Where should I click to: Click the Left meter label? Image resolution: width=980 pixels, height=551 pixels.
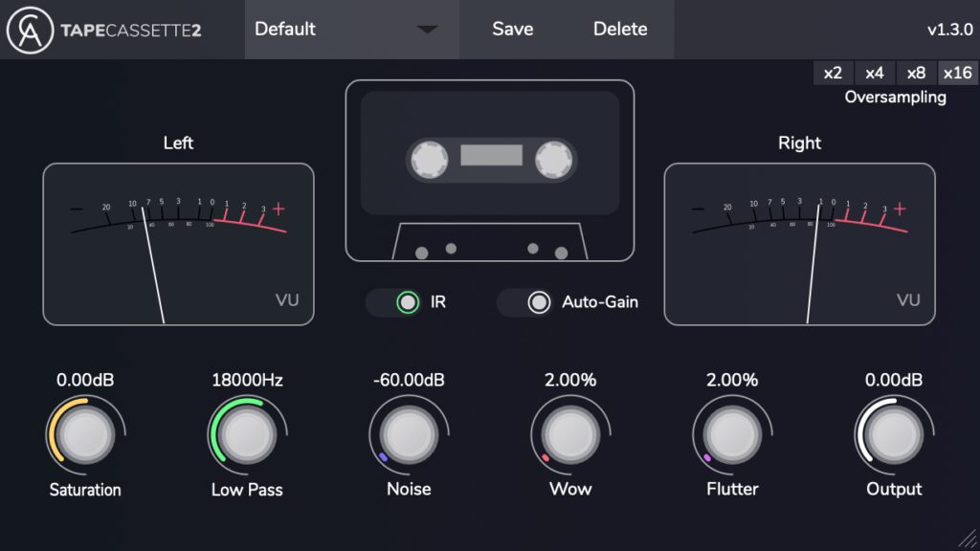click(178, 143)
